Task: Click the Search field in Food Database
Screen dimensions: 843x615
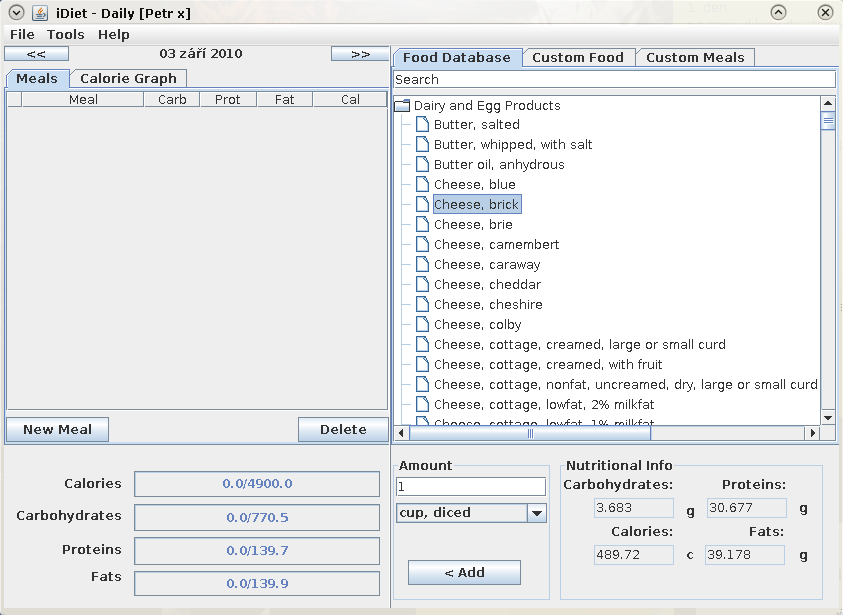Action: [x=615, y=80]
